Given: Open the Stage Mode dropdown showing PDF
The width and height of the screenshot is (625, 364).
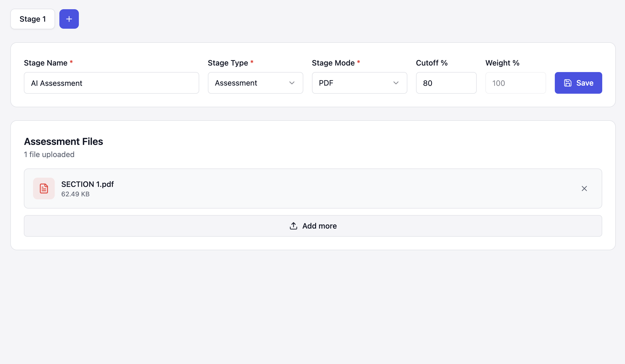Looking at the screenshot, I should 359,83.
